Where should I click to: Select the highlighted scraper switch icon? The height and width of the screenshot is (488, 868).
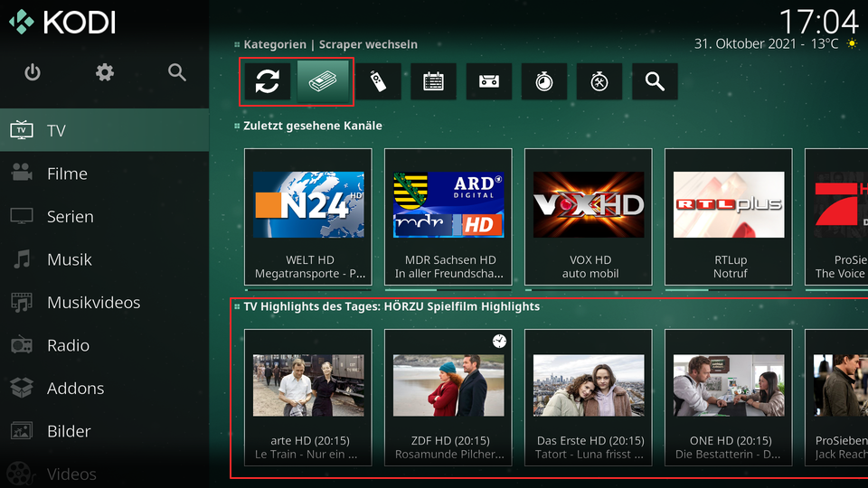pos(323,82)
